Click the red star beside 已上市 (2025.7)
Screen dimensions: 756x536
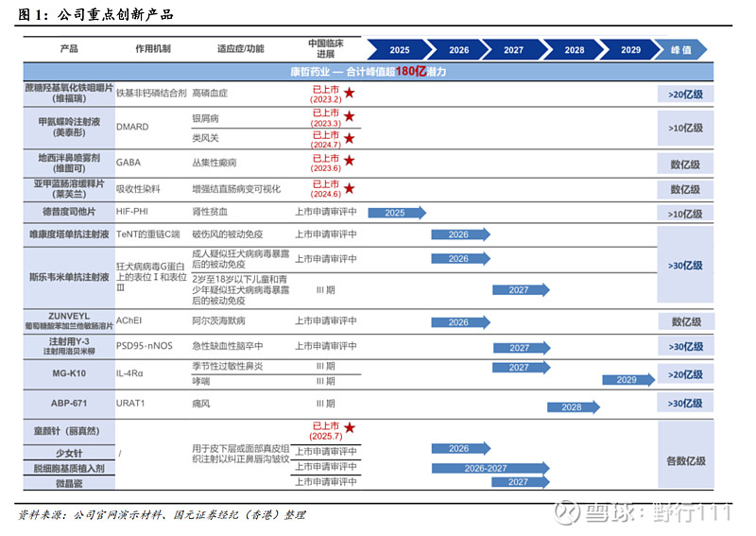click(350, 427)
